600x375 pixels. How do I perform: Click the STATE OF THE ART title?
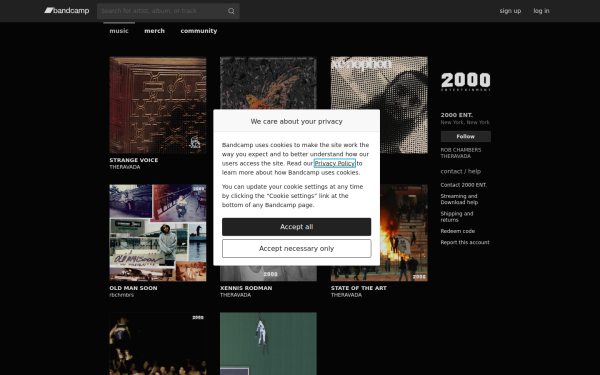coord(359,288)
